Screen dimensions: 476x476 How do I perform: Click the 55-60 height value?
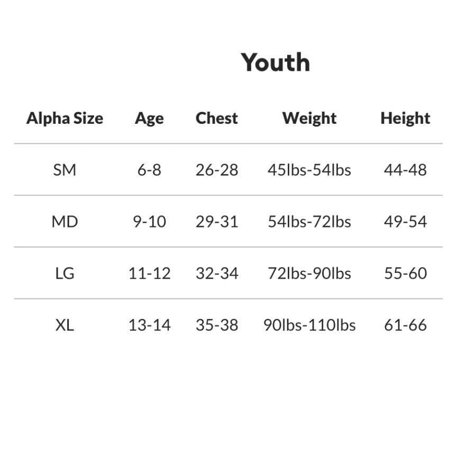[x=405, y=273]
